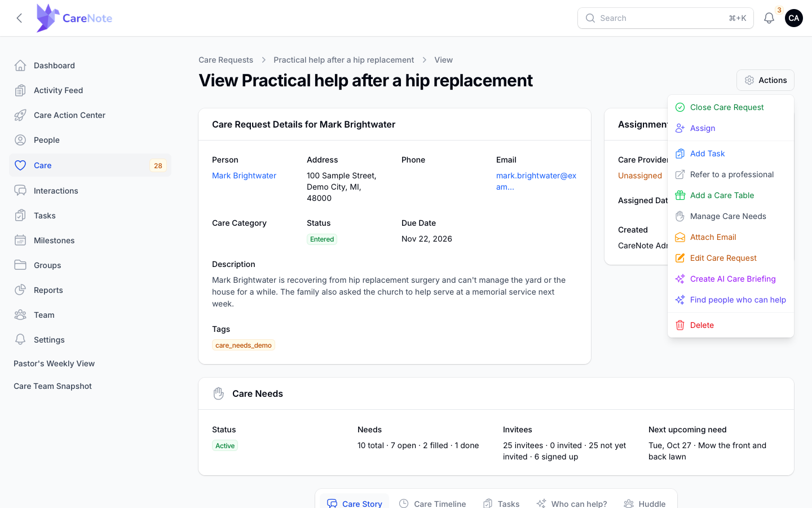
Task: Choose Refer to a professional
Action: (731, 174)
